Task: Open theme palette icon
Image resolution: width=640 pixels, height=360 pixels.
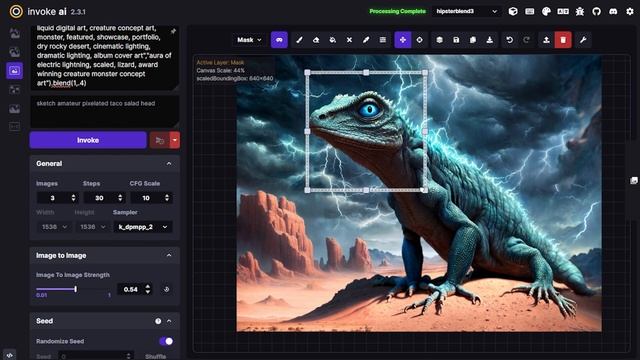Action: (547, 11)
